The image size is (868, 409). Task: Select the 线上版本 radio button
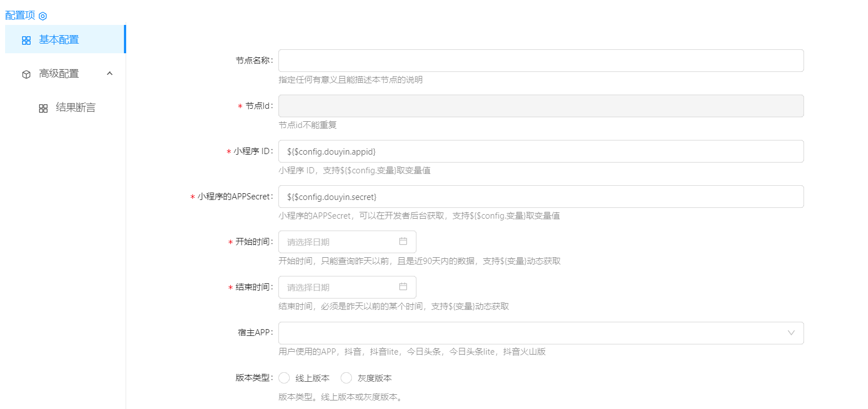point(284,378)
